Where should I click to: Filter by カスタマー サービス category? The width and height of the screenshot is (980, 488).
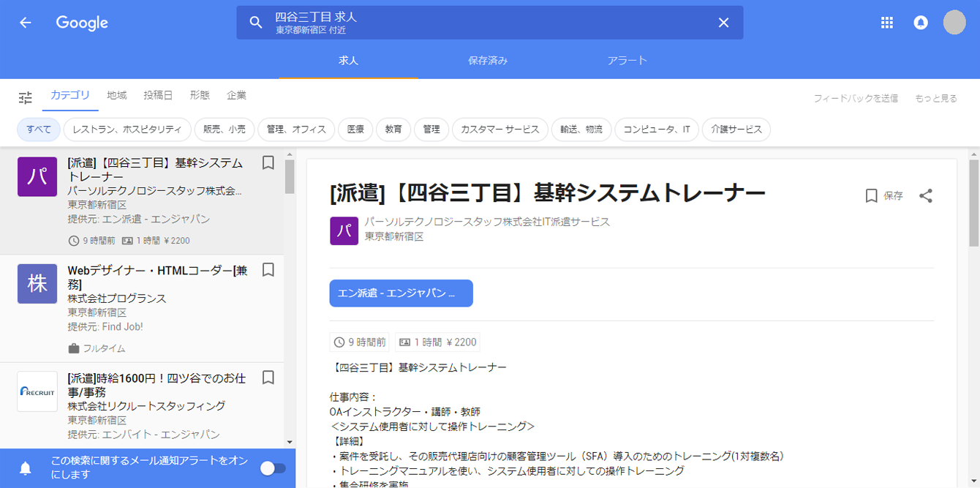tap(500, 129)
